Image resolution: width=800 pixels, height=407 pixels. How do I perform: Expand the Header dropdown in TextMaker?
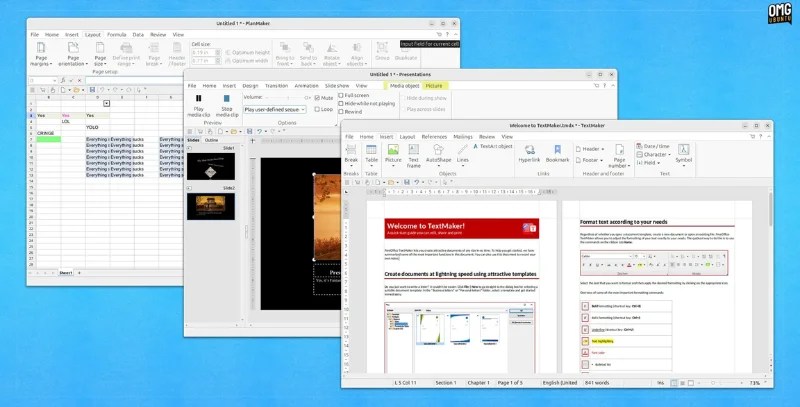pyautogui.click(x=590, y=149)
